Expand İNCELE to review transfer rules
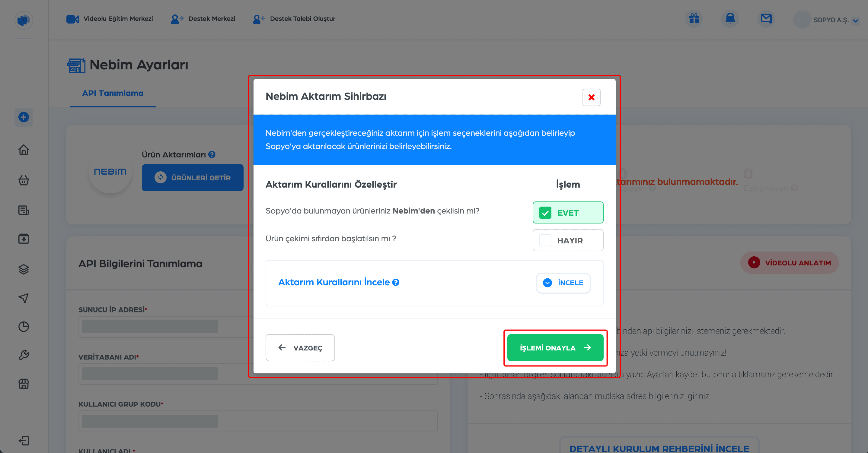The width and height of the screenshot is (868, 453). click(563, 283)
